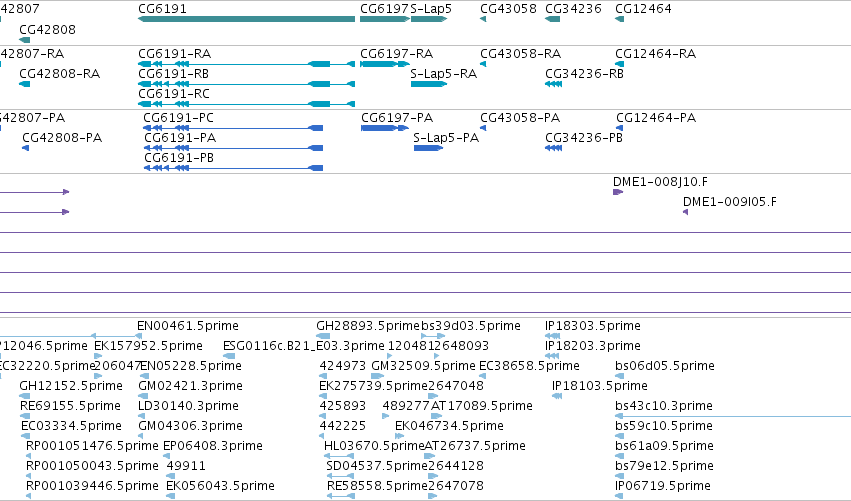The image size is (851, 501).
Task: Click EST EK056043.5prime
Action: point(220,486)
